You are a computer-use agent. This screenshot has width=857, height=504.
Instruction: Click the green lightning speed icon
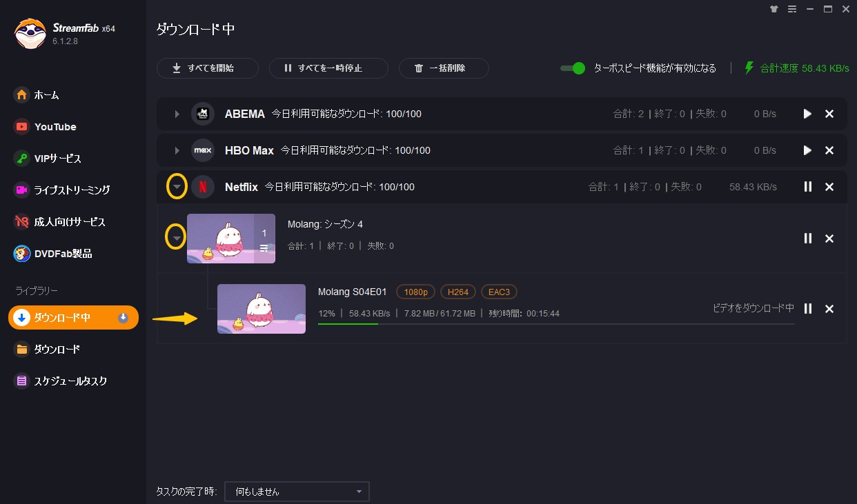click(x=749, y=68)
